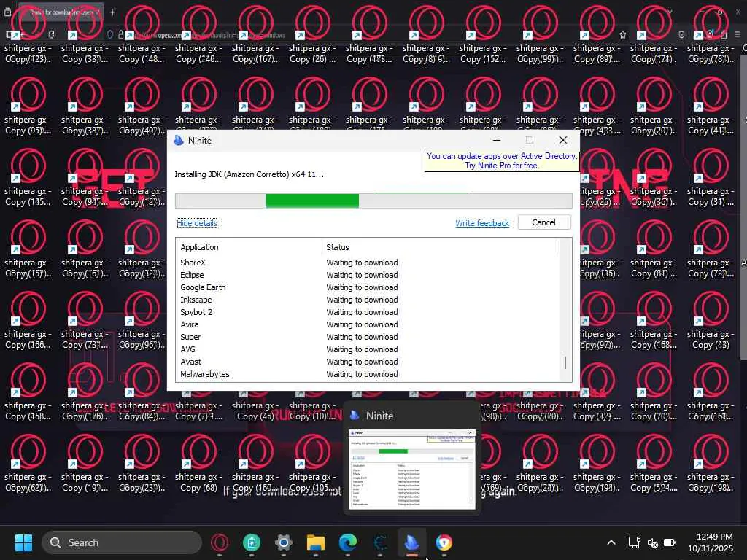Viewport: 747px width, 560px height.
Task: Open the taskbar clock and date
Action: 710,542
